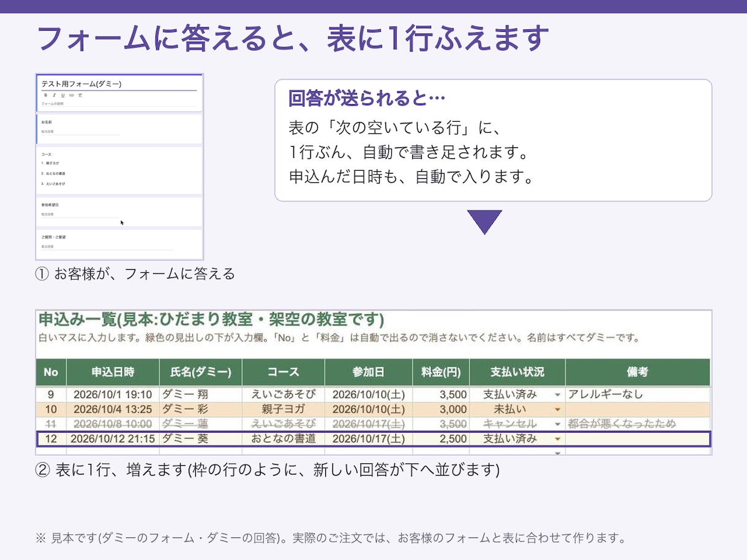Select cell 2026/10/4 13:25

click(113, 409)
